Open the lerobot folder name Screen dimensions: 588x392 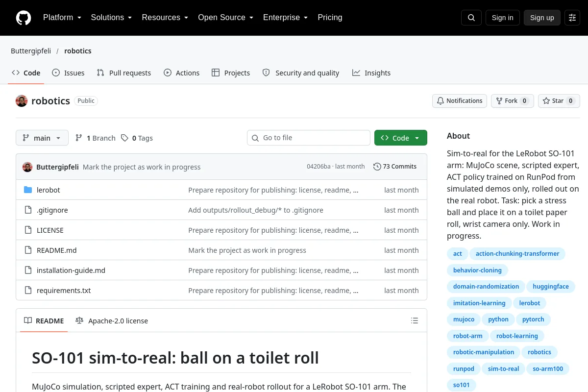point(49,190)
